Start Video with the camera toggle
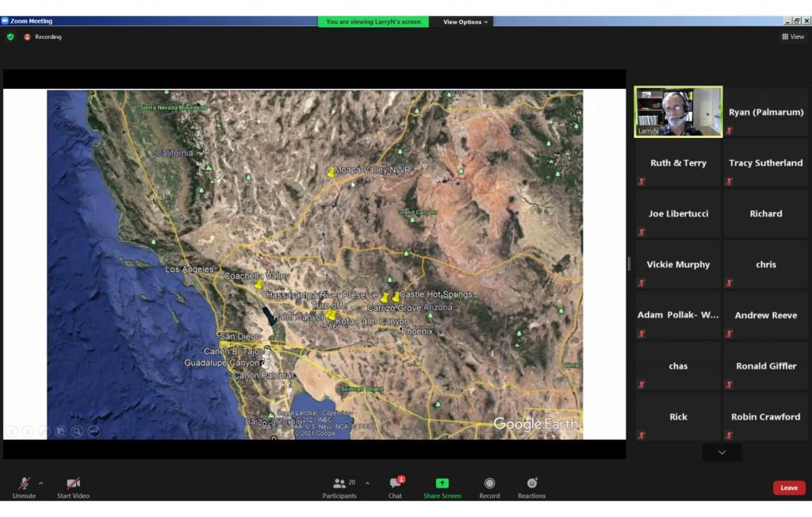Image resolution: width=812 pixels, height=517 pixels. coord(73,484)
